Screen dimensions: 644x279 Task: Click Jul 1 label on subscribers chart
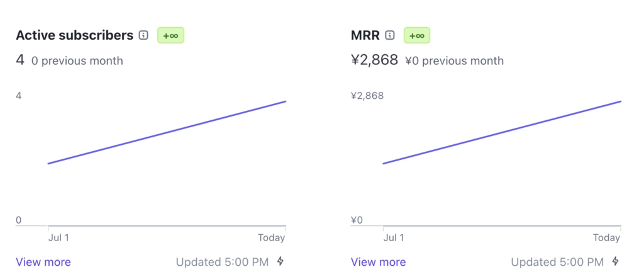pos(58,237)
